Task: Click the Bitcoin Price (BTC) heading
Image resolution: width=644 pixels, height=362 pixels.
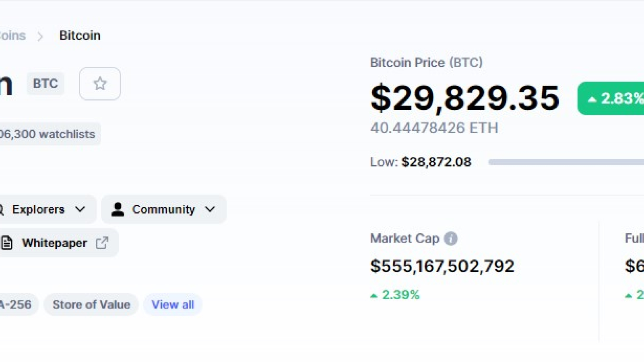Action: coord(426,63)
